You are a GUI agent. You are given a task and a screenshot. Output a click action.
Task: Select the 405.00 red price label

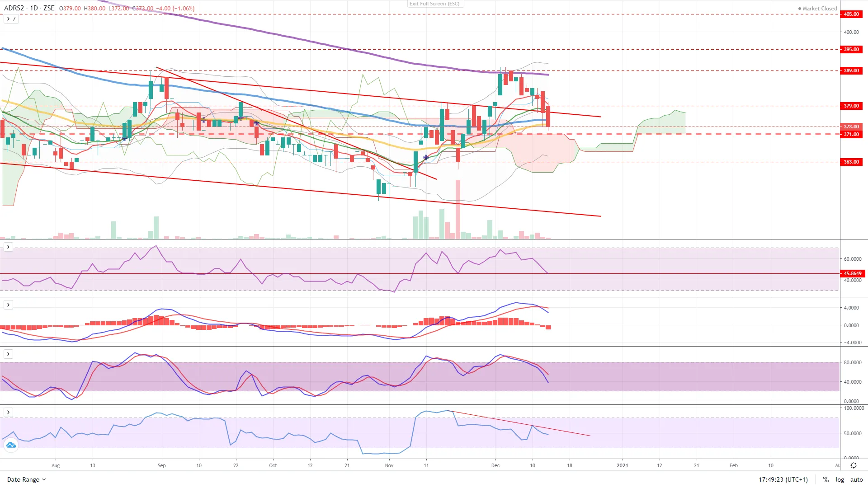(x=851, y=14)
